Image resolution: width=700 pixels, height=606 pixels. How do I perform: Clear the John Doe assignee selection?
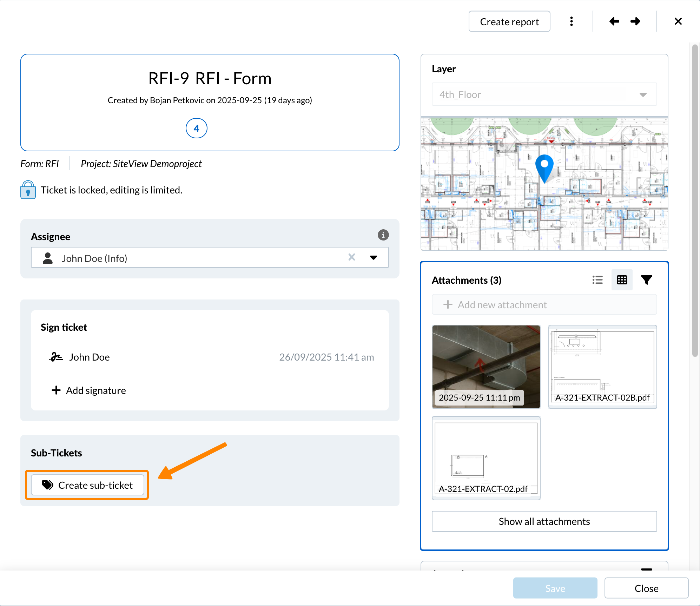coord(352,257)
